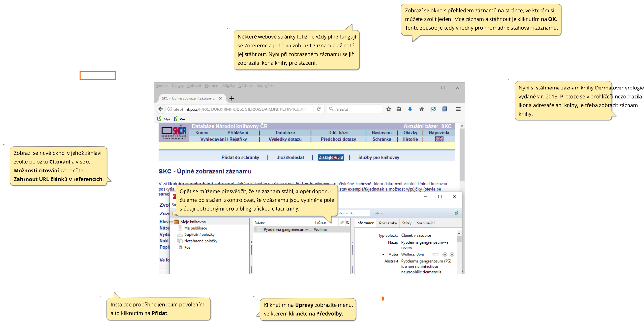Click the page vertical scrollbar up arrow
Screen dimensions: 644x323
point(462,126)
